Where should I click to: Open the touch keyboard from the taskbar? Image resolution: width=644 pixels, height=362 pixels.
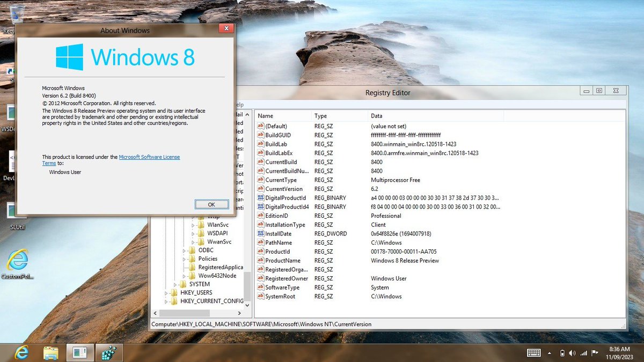(x=534, y=352)
